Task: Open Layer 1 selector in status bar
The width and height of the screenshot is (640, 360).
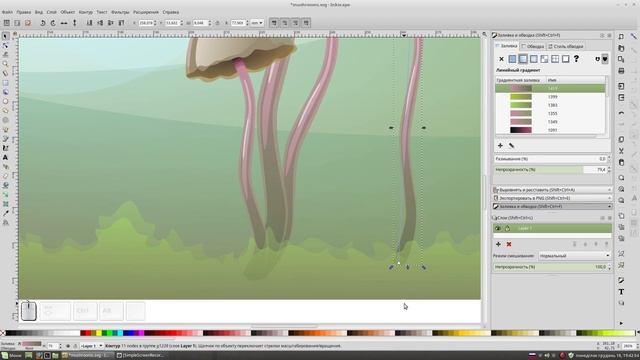Action: pyautogui.click(x=91, y=346)
